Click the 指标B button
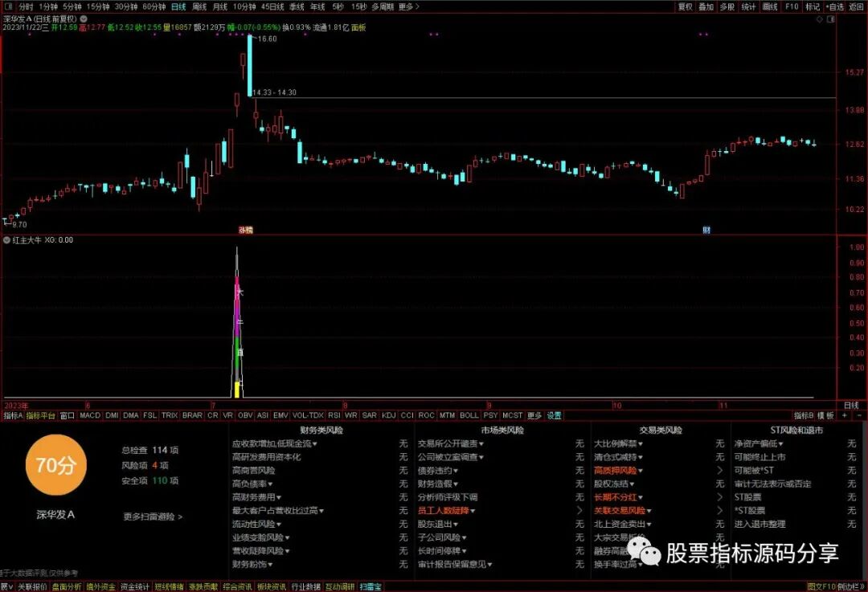This screenshot has height=592, width=868. 804,415
